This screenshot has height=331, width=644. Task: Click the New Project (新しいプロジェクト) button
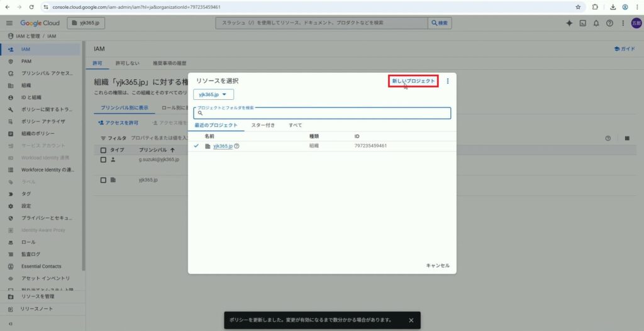point(413,81)
